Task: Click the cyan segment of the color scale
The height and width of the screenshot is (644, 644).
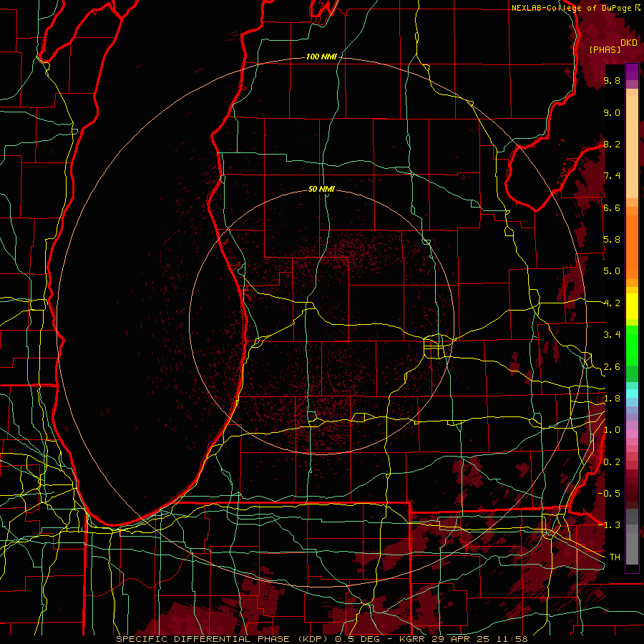Action: tap(632, 394)
